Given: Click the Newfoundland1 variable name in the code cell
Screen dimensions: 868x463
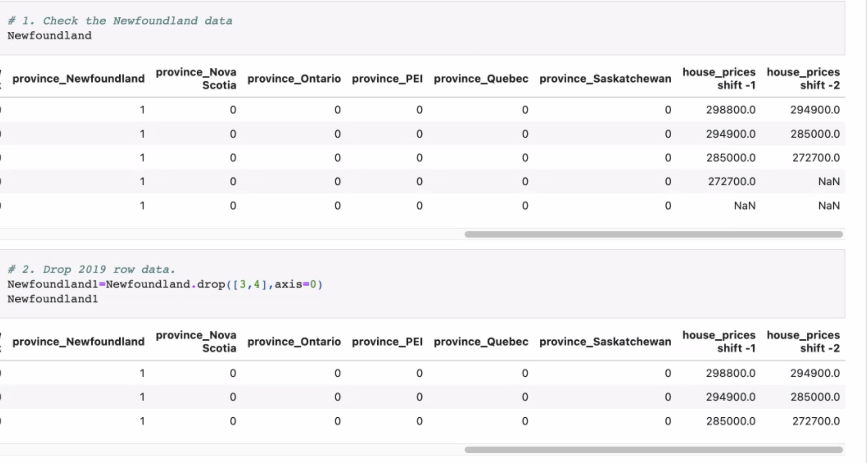Looking at the screenshot, I should click(x=53, y=298).
